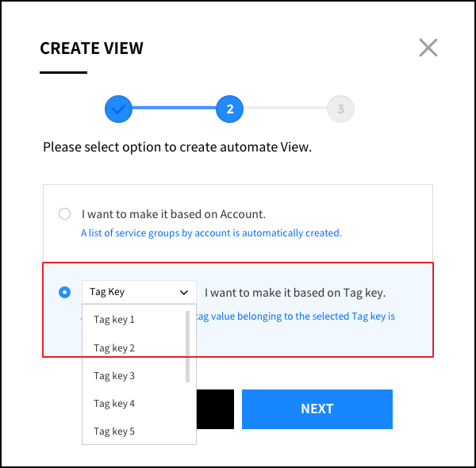Click "I want to make it based on Account" label

[x=173, y=214]
